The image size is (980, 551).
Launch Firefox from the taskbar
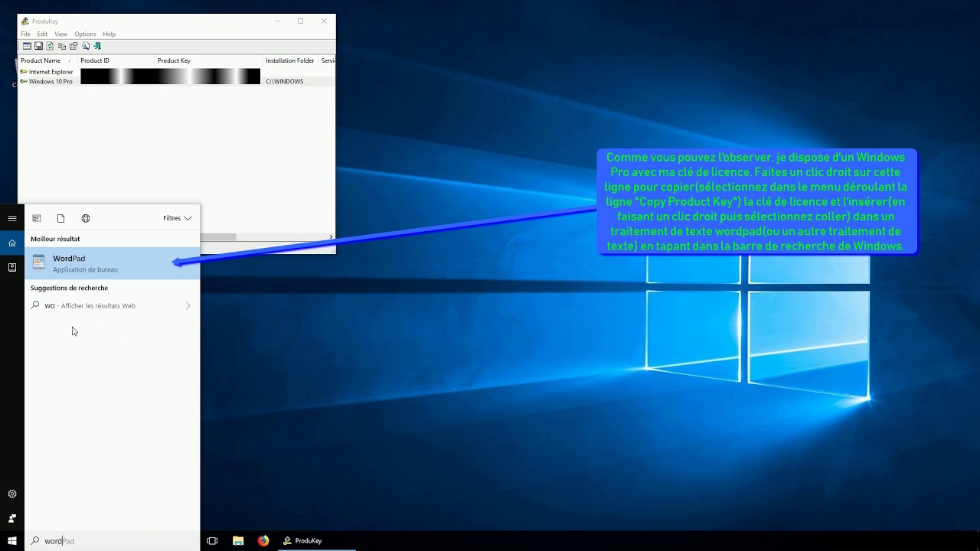pyautogui.click(x=263, y=541)
